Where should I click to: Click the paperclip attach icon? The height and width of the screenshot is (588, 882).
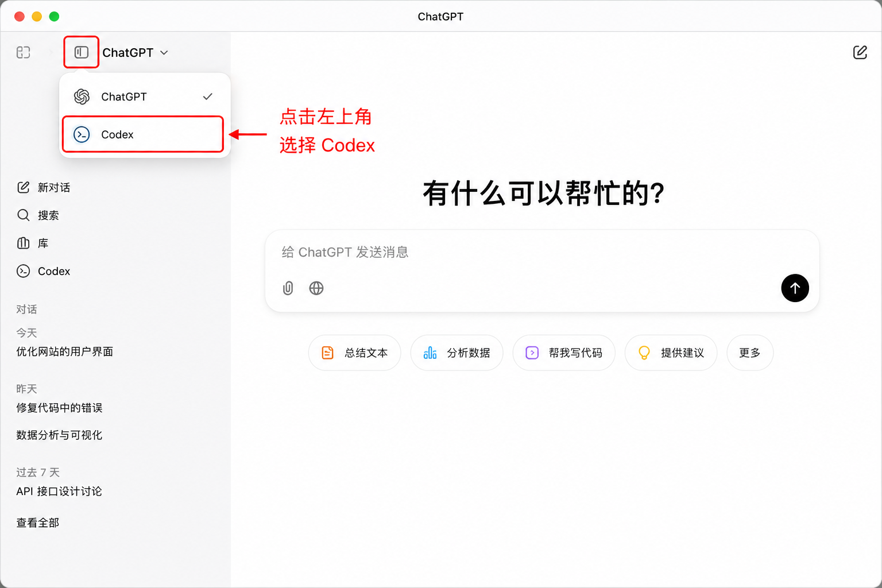[288, 288]
